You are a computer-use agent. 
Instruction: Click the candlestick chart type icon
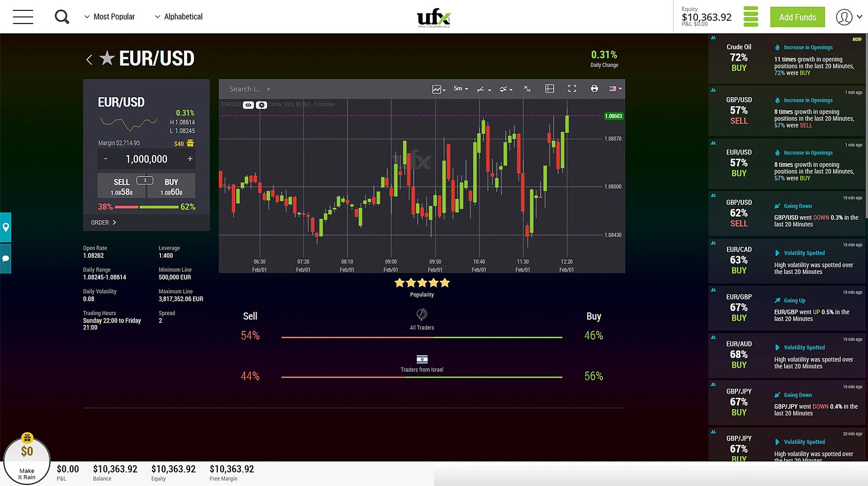pyautogui.click(x=437, y=88)
